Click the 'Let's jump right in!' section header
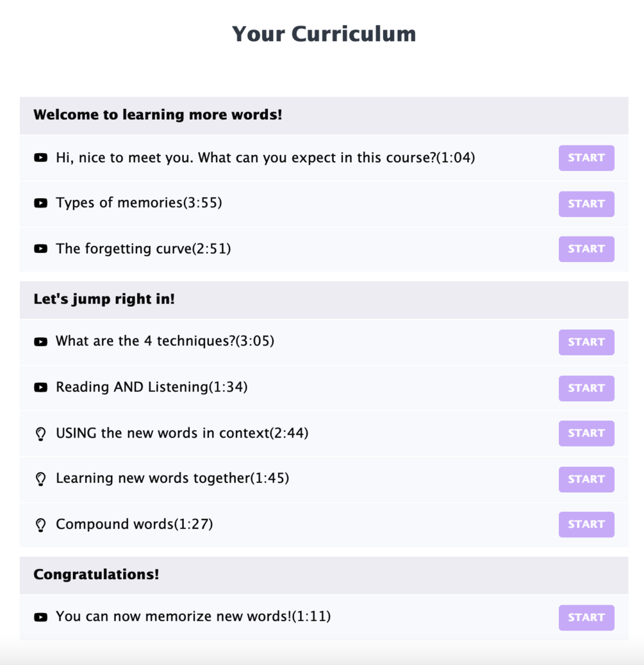 (104, 299)
